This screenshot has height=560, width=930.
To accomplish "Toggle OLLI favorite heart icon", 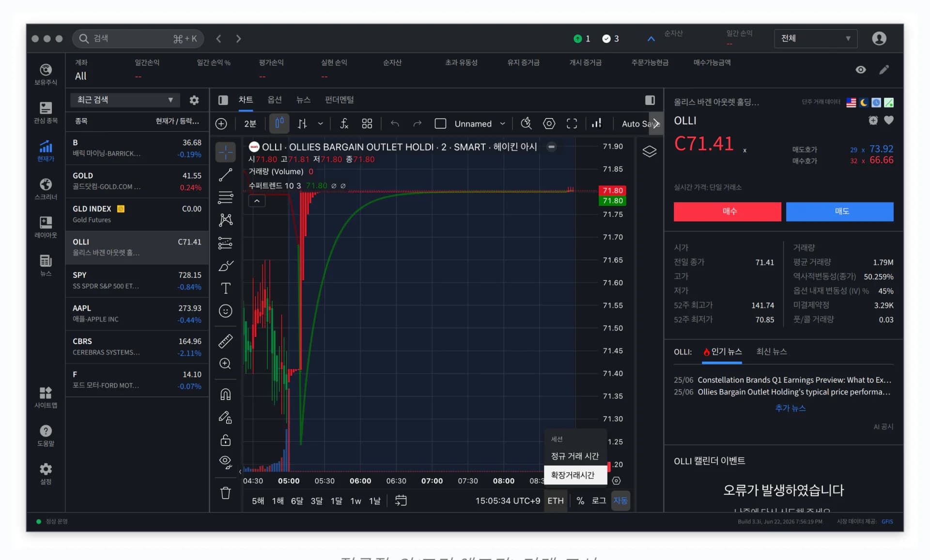I will [889, 121].
